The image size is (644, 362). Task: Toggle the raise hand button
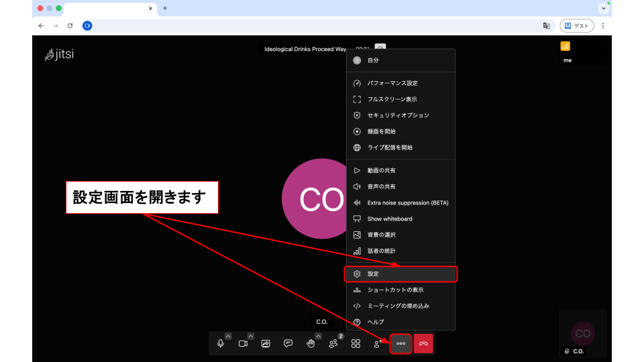[311, 343]
